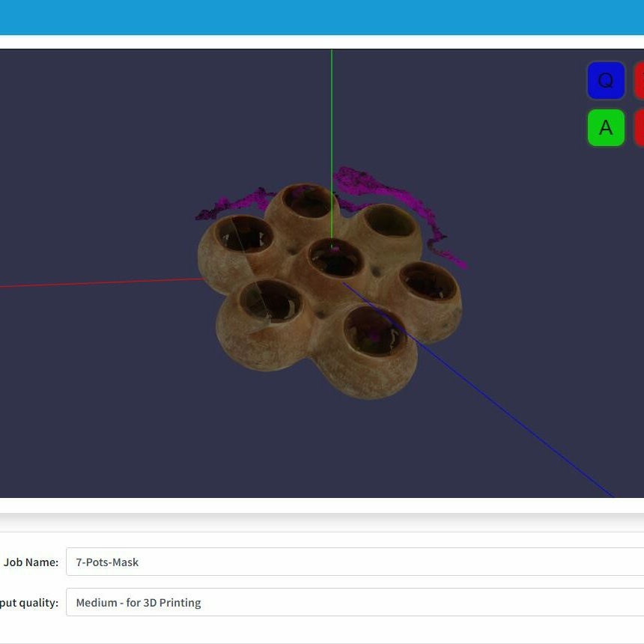Select the lower-left pot opening
The height and width of the screenshot is (644, 644).
tap(271, 302)
